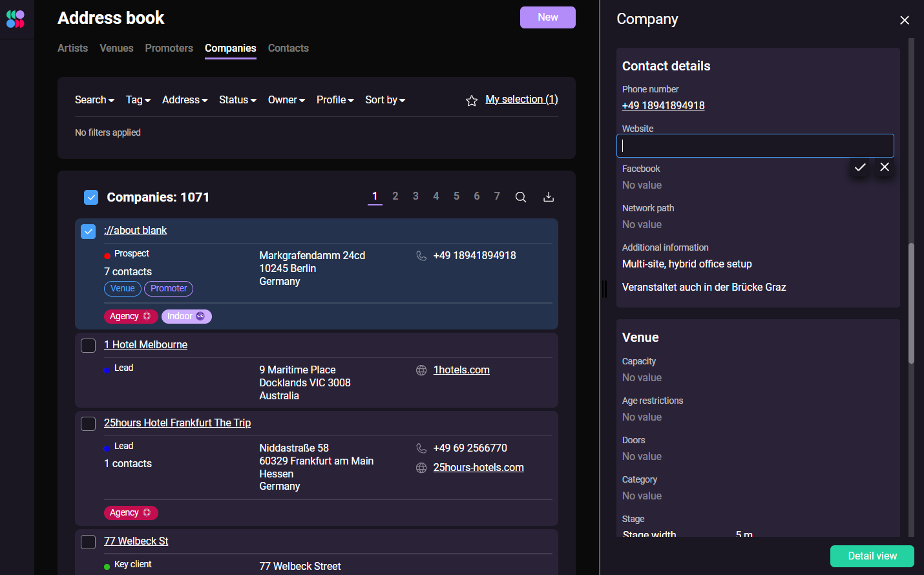The width and height of the screenshot is (924, 575).
Task: Click the star icon beside My selection
Action: [x=472, y=100]
